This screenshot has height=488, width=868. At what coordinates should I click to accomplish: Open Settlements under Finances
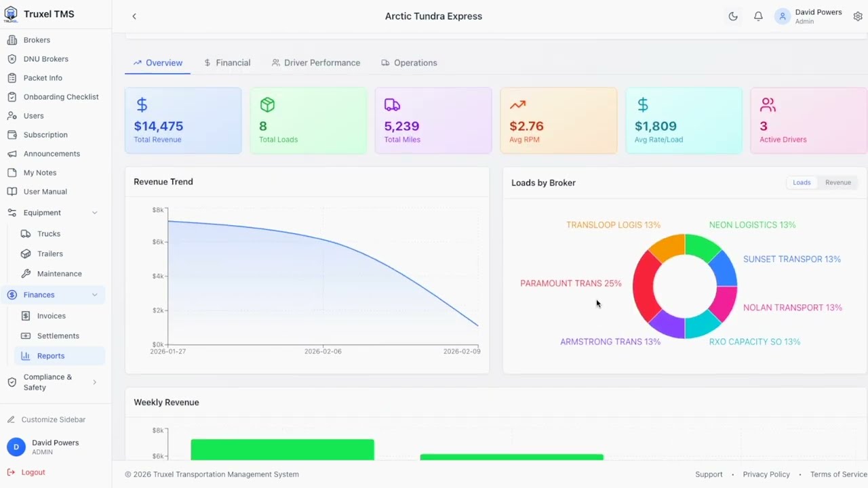60,336
